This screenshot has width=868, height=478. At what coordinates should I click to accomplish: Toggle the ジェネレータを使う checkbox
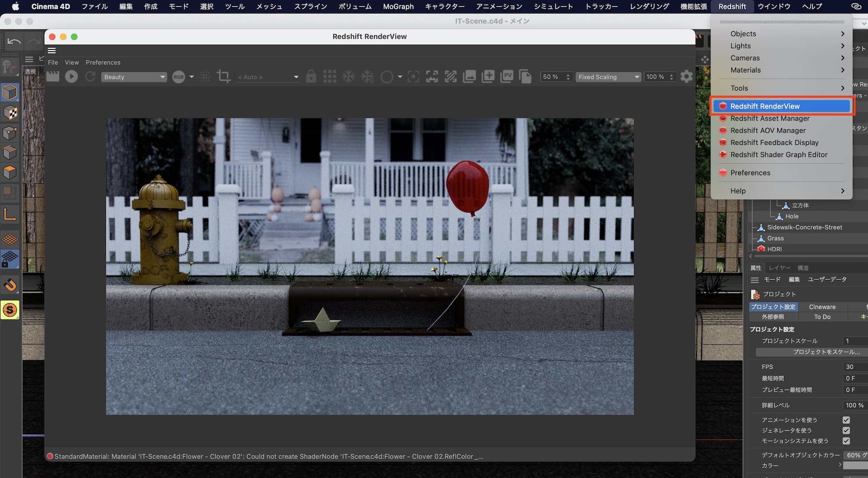(x=846, y=430)
